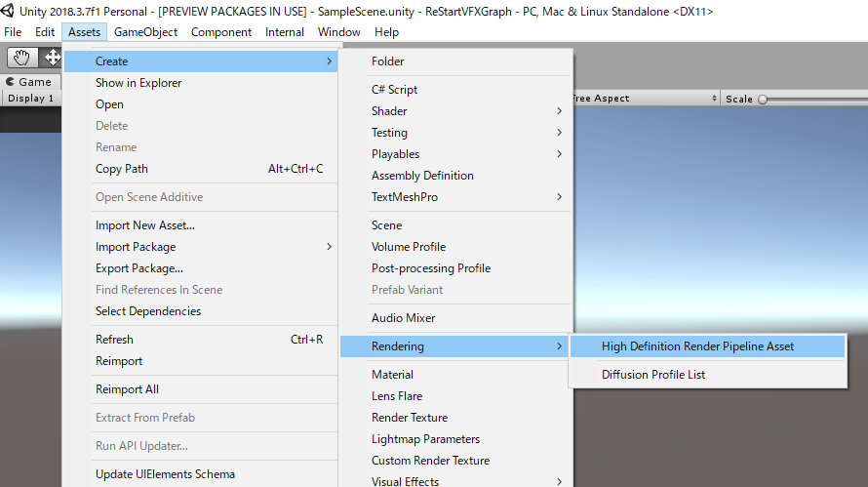Expand the Testing submenu
Image resolution: width=868 pixels, height=487 pixels.
[455, 133]
